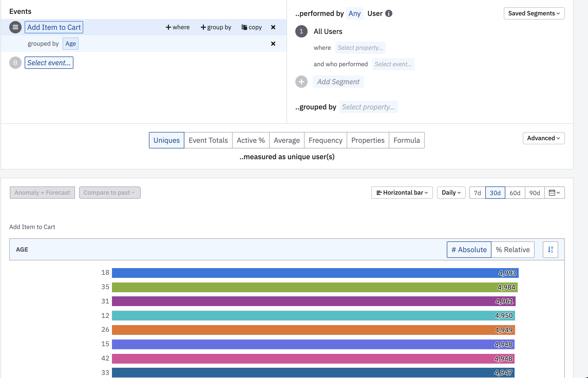Open the Frequency measurement tab
This screenshot has width=588, height=378.
pos(325,140)
